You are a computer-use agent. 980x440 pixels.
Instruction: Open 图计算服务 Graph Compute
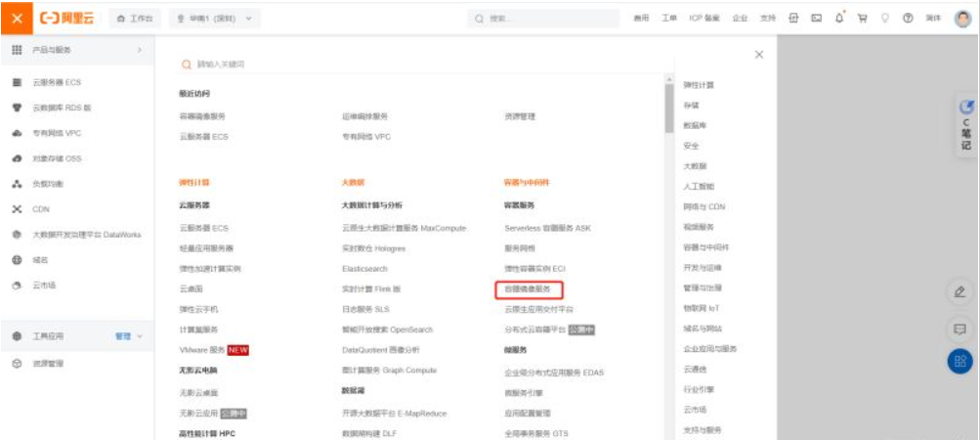pyautogui.click(x=390, y=370)
